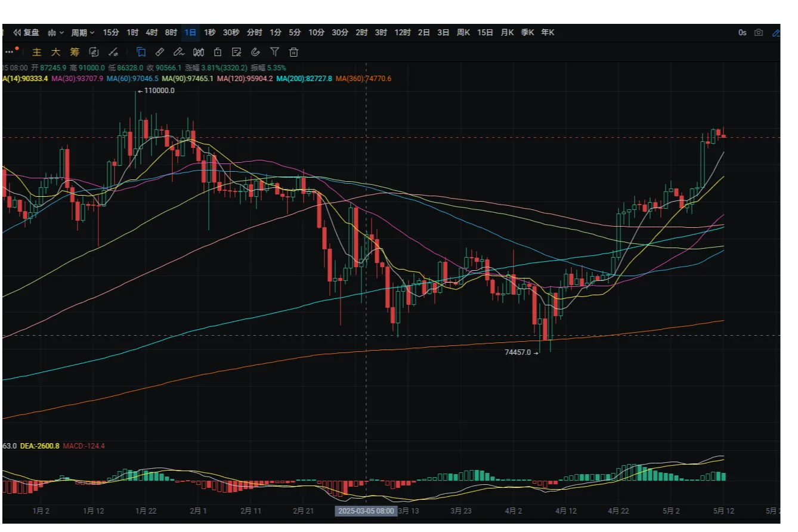
Task: Expand the 周期 period dropdown
Action: 82,33
